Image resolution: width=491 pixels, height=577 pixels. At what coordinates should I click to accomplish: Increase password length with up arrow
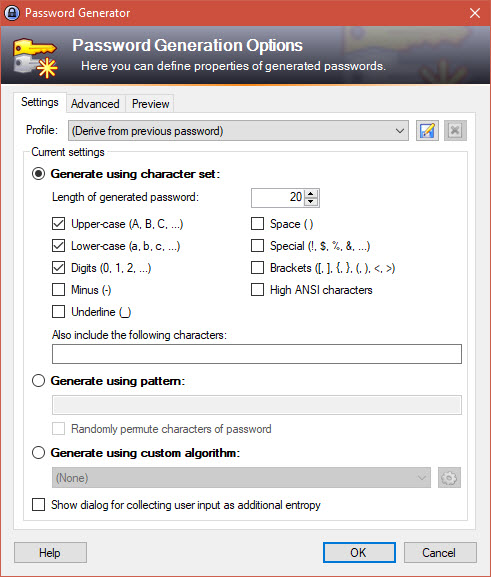[x=311, y=194]
